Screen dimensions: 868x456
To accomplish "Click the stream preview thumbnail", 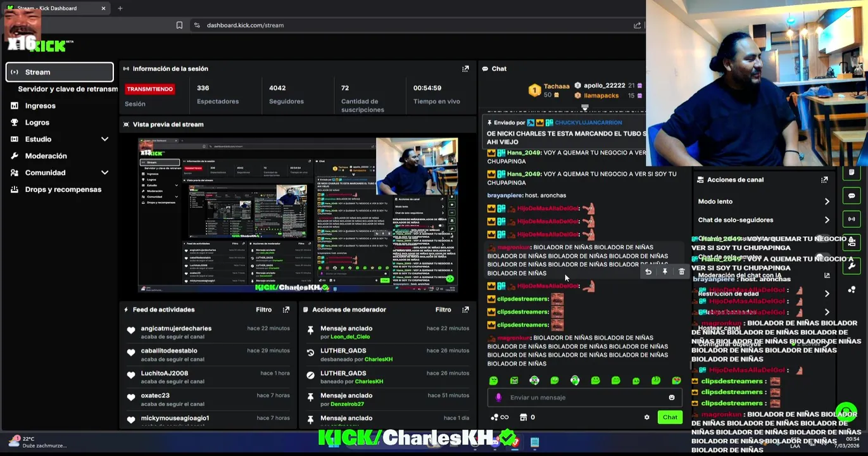I will [298, 216].
